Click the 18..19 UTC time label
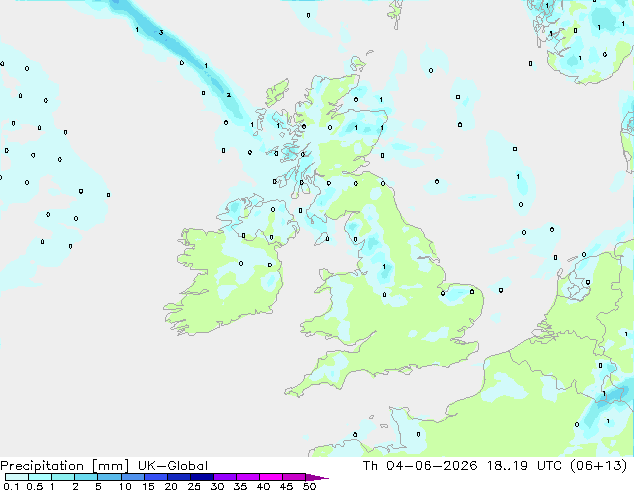 [x=524, y=466]
